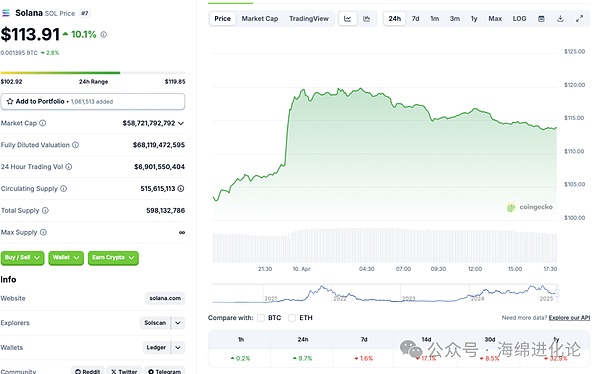Viewport: 600px width, 374px height.
Task: Enable the BTC comparison checkbox
Action: click(261, 318)
